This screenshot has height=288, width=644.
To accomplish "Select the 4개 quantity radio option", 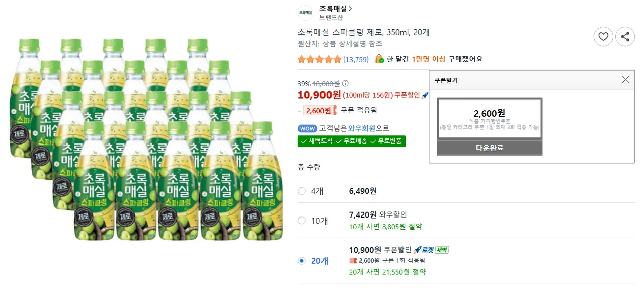I will (x=302, y=191).
